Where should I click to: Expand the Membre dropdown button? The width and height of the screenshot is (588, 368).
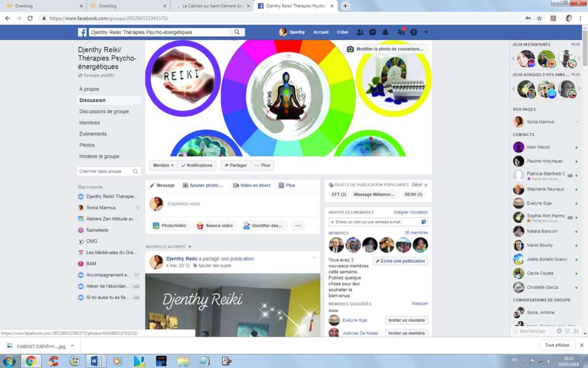point(163,165)
